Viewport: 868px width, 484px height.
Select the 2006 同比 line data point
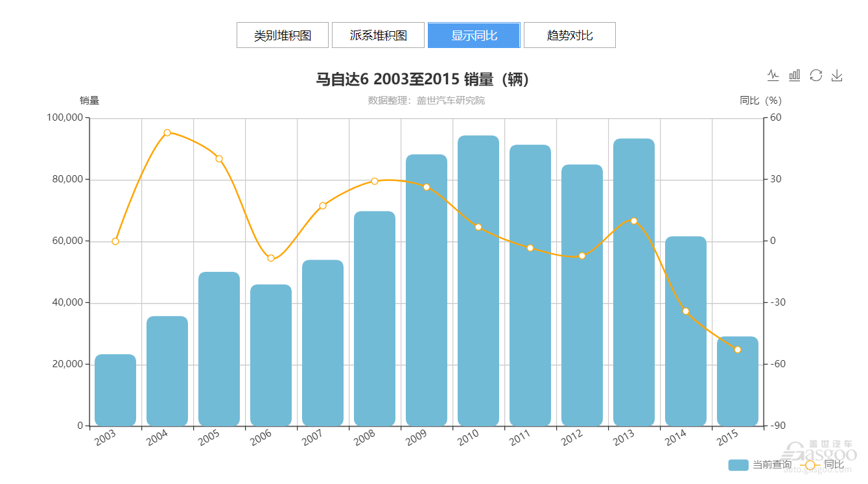point(271,258)
